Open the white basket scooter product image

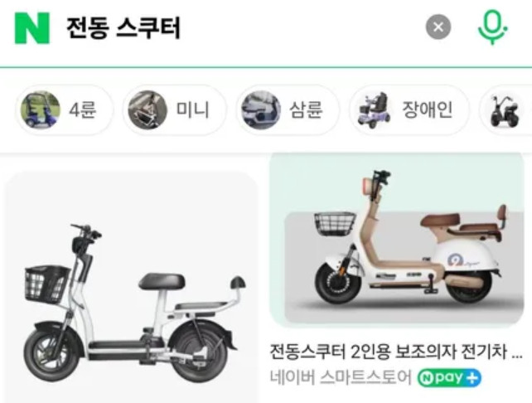pyautogui.click(x=131, y=288)
